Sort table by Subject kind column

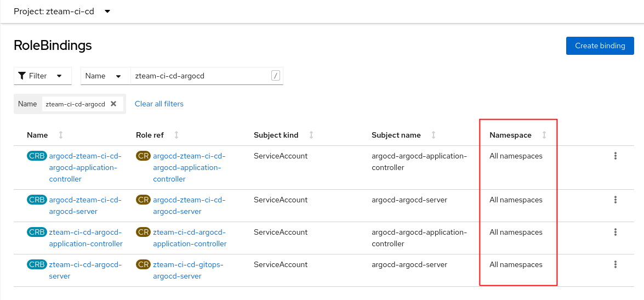click(276, 135)
